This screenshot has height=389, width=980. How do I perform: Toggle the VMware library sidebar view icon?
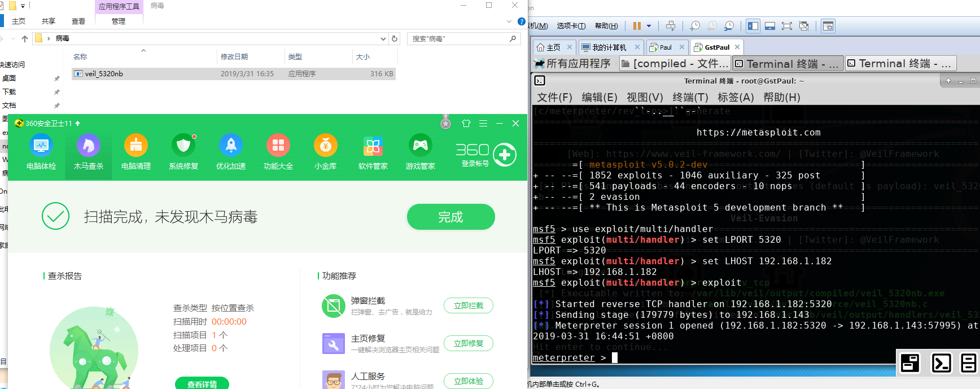point(753,26)
